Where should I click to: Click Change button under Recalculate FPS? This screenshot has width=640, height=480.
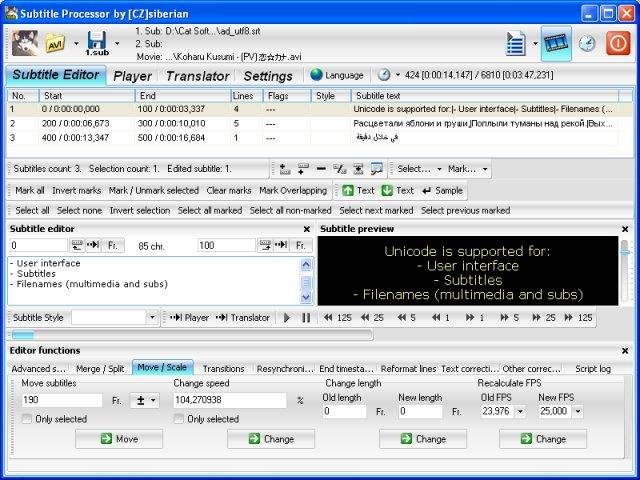pos(543,439)
